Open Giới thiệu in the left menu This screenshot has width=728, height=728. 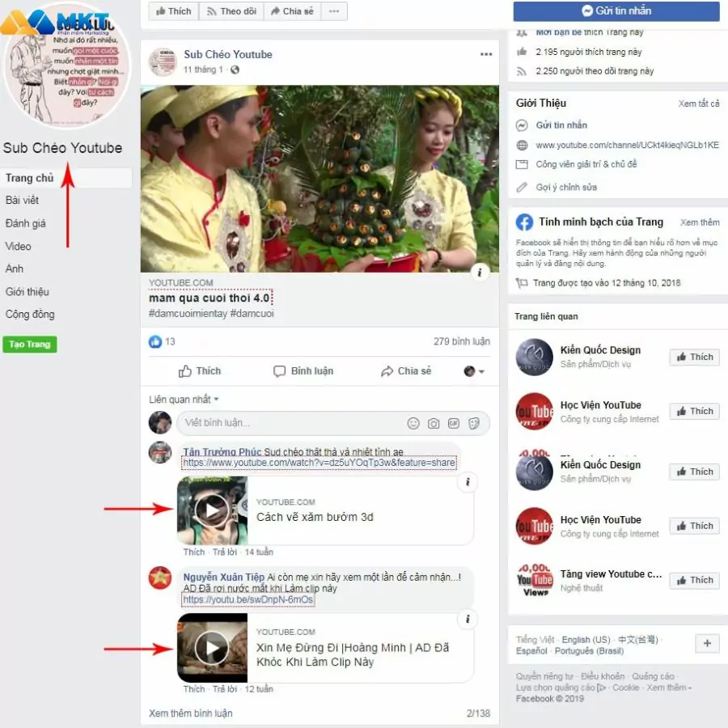pyautogui.click(x=28, y=291)
